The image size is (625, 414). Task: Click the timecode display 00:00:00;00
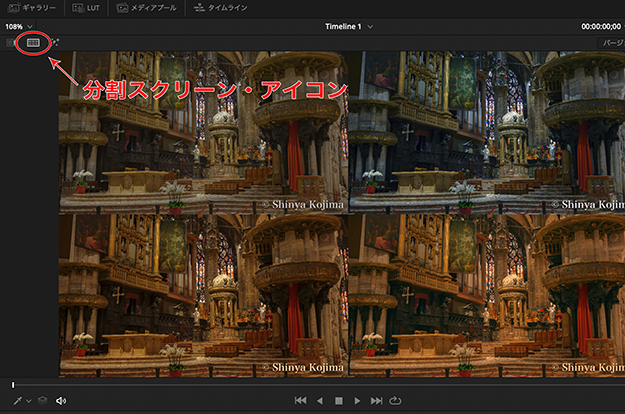(x=602, y=26)
